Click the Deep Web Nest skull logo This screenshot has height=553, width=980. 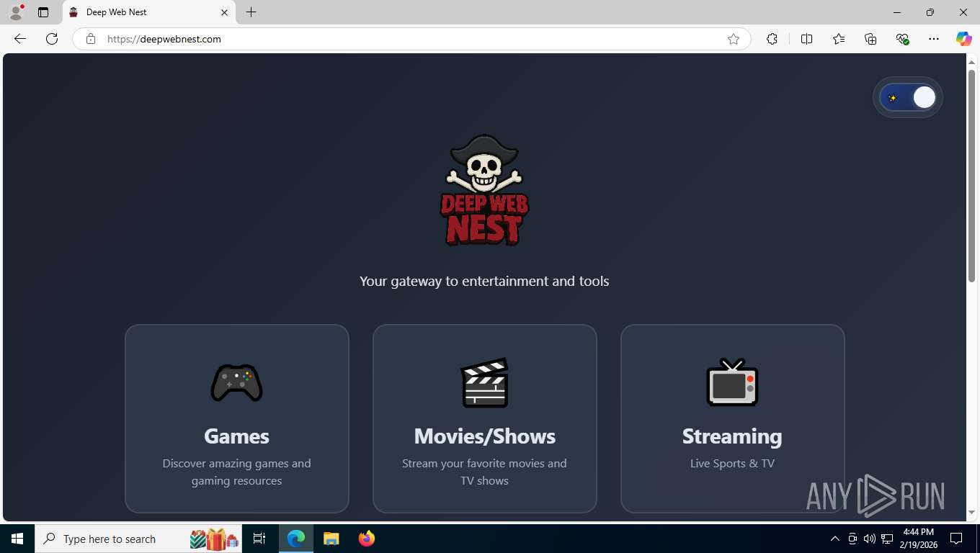click(484, 190)
